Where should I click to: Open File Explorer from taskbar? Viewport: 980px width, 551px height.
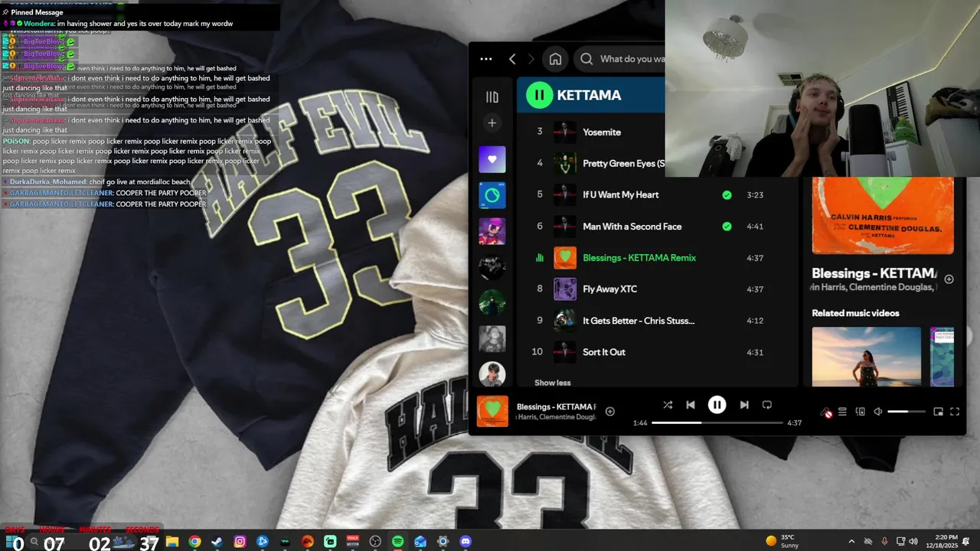pyautogui.click(x=172, y=542)
